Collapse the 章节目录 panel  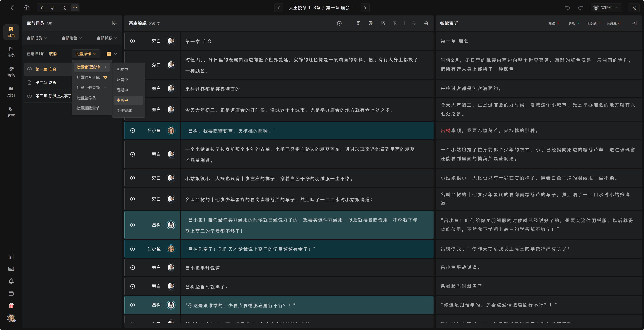(114, 23)
